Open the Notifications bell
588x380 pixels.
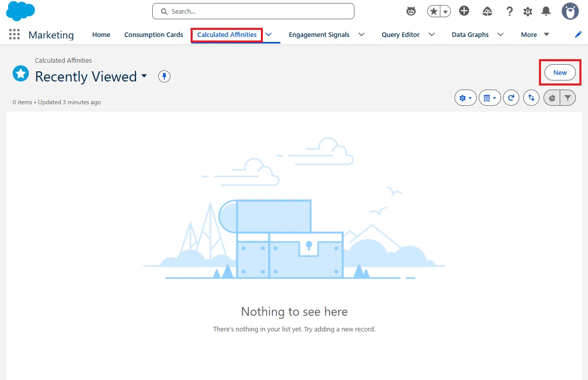546,11
